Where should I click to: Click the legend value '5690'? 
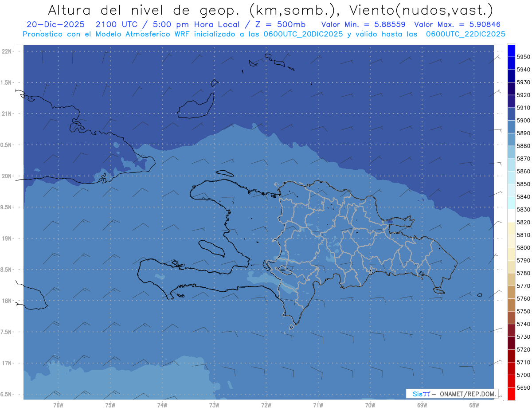click(524, 388)
